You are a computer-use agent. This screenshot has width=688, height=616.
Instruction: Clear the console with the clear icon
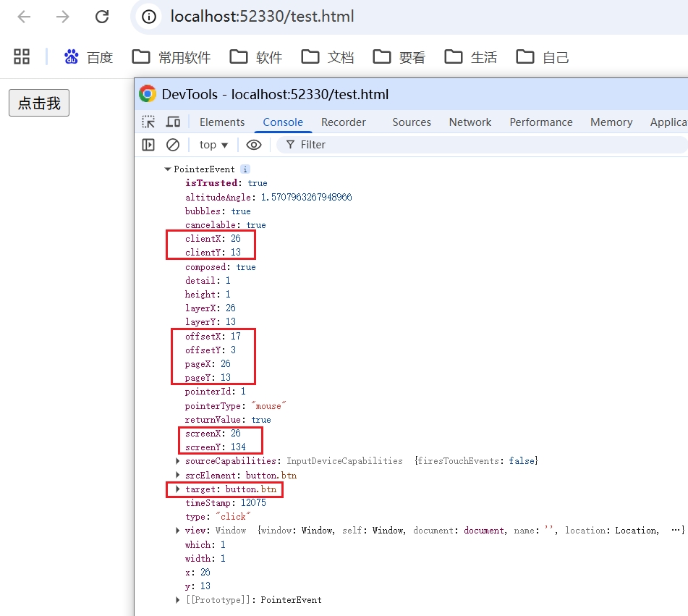tap(173, 145)
